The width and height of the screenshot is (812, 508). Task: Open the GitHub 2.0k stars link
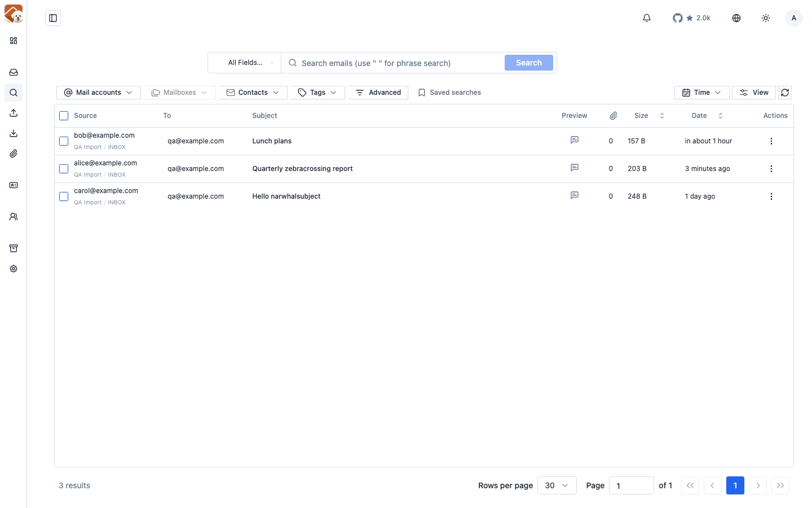691,18
